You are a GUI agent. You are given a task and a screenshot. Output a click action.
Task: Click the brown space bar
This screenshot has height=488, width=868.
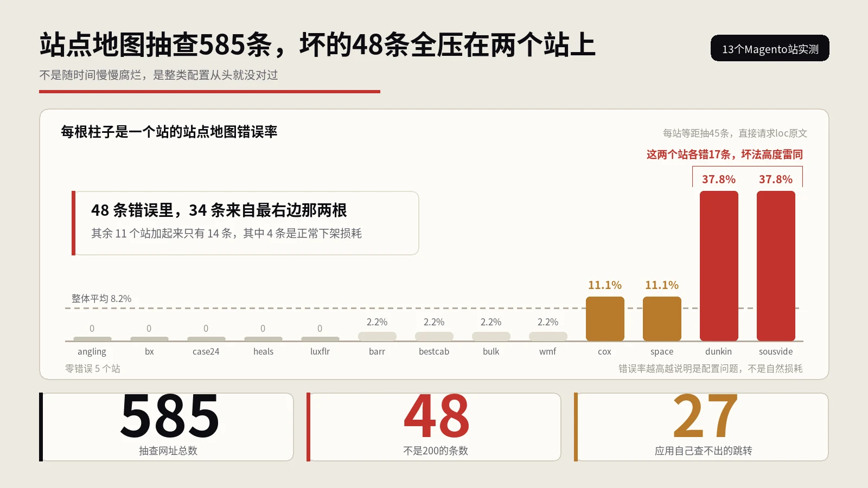(662, 319)
